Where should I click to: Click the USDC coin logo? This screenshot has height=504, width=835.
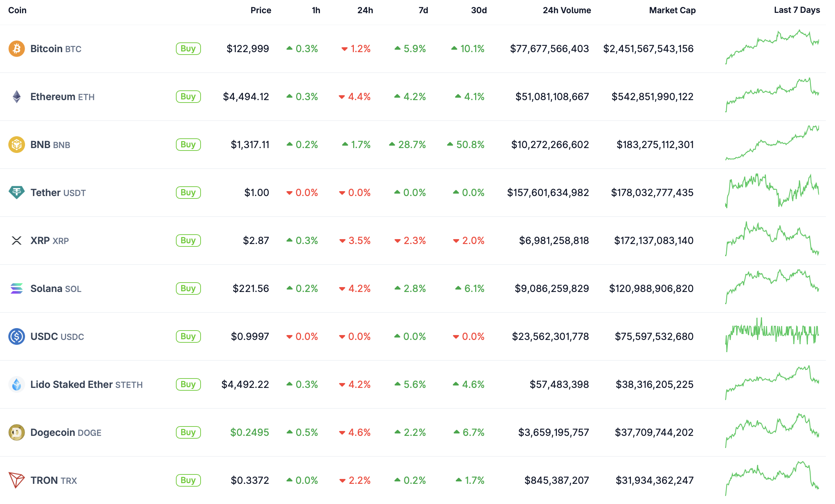[16, 336]
